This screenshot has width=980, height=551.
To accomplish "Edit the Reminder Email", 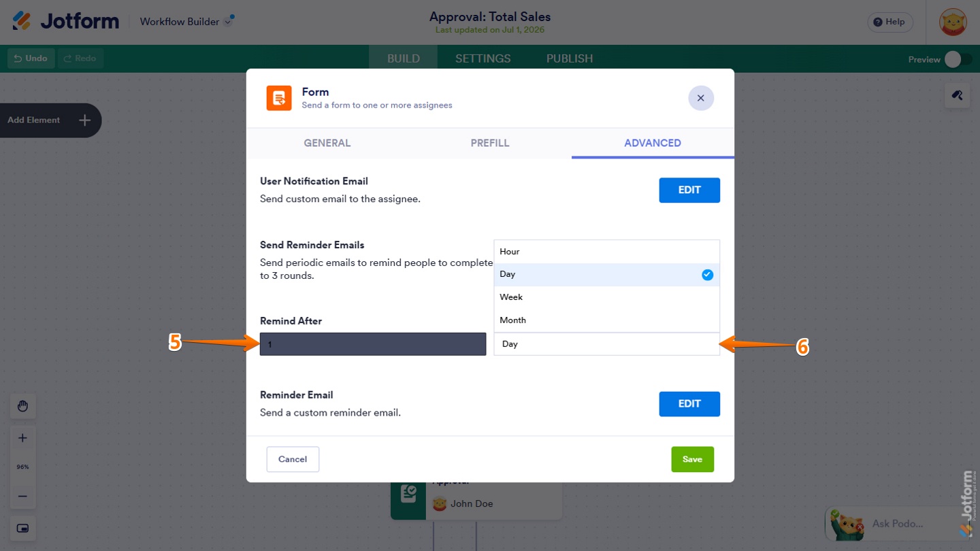I will point(689,404).
